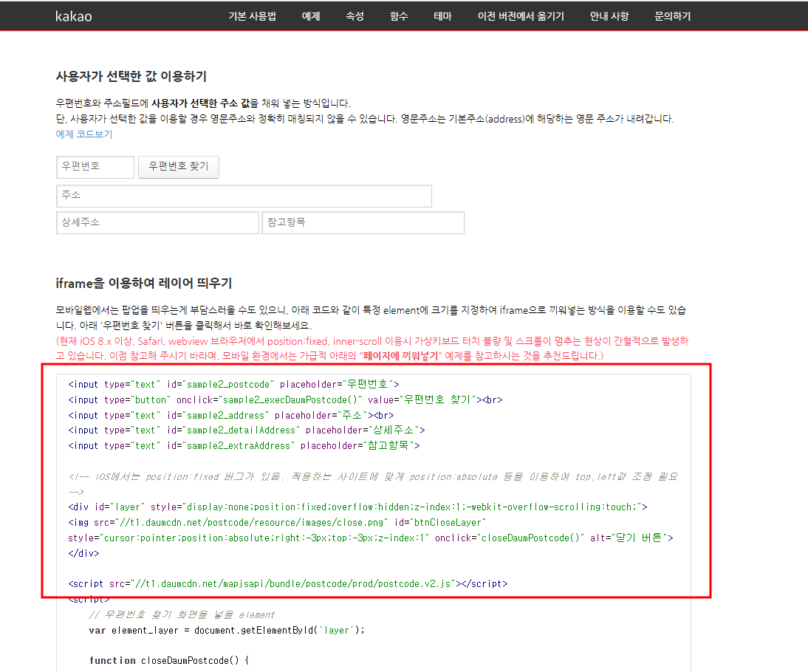Click the bold 페이지에 끼워넣기 text
This screenshot has width=808, height=672.
(x=400, y=356)
